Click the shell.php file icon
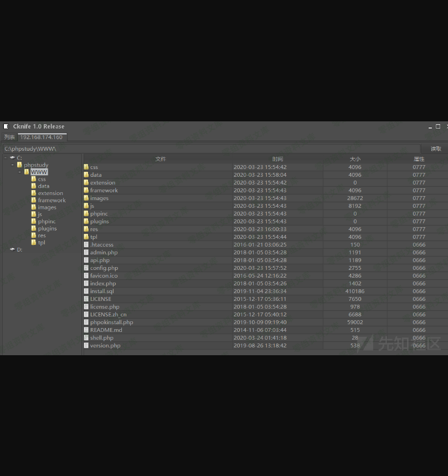The height and width of the screenshot is (476, 448). point(86,337)
